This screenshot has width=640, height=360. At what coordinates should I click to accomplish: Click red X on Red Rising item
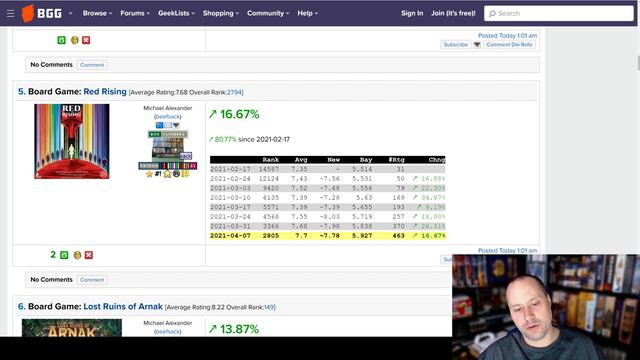pos(89,255)
